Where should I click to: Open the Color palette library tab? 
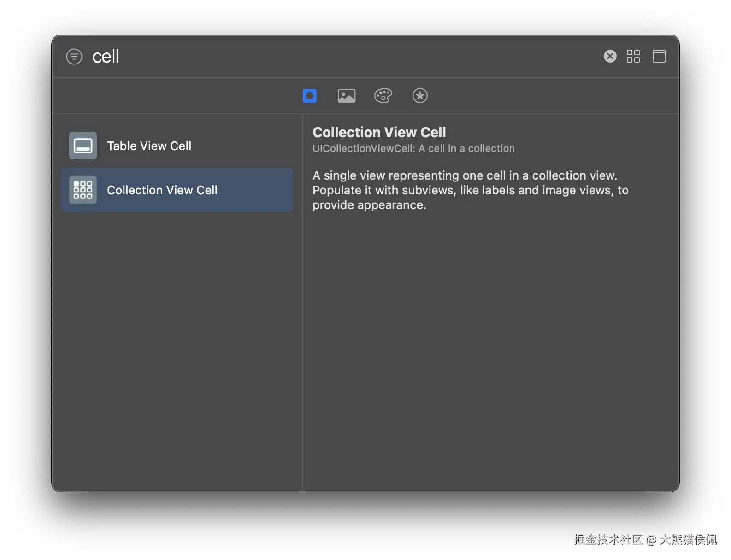tap(383, 96)
